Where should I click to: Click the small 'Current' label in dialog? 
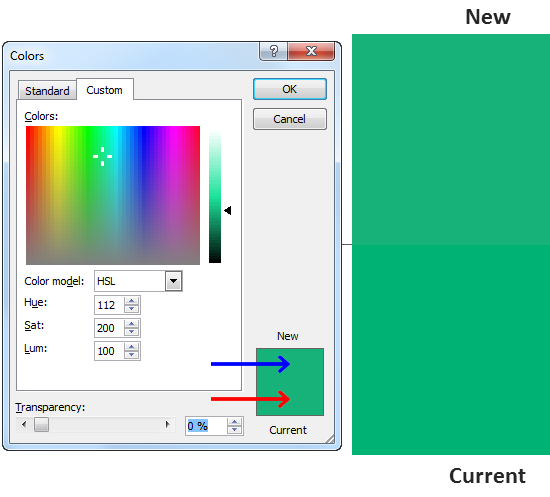[x=288, y=430]
